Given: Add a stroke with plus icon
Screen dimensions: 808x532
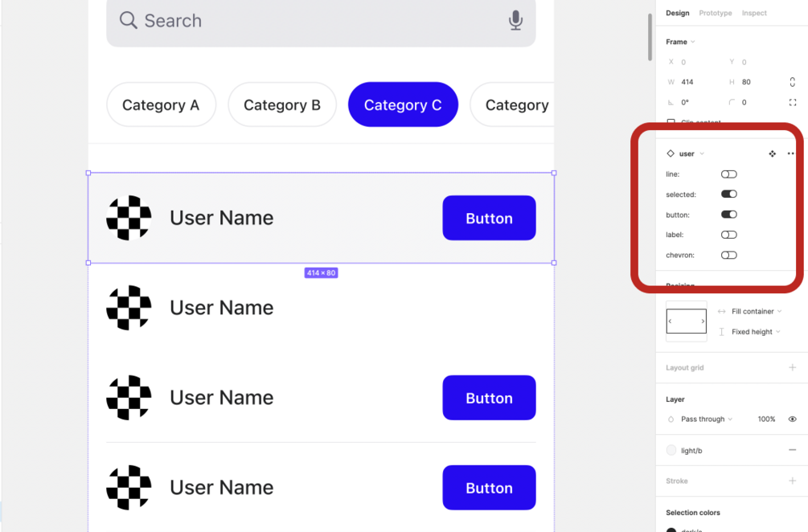Looking at the screenshot, I should (793, 481).
